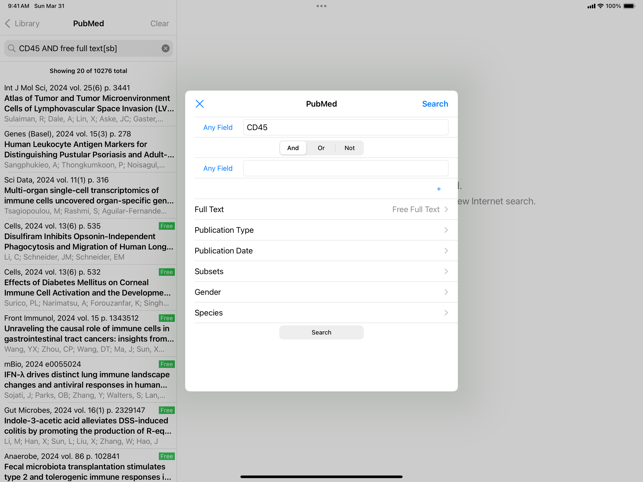Screen dimensions: 643x482
Task: Select the Or operator
Action: 321,148
